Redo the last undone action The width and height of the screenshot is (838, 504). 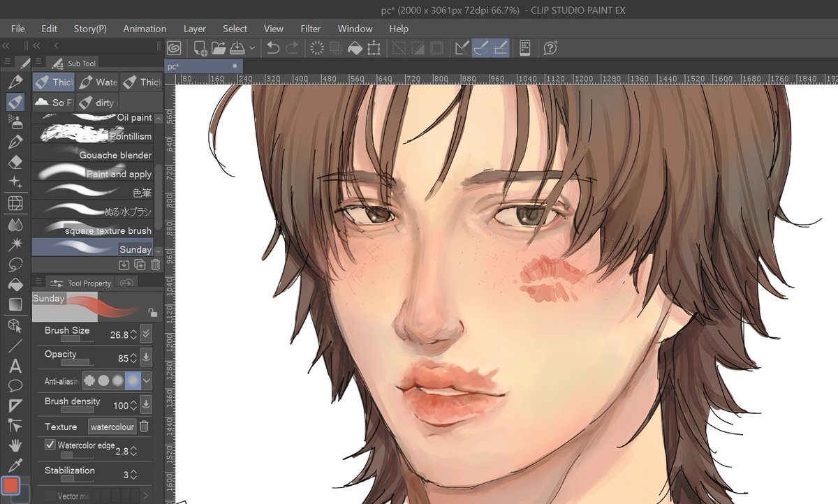click(x=292, y=48)
